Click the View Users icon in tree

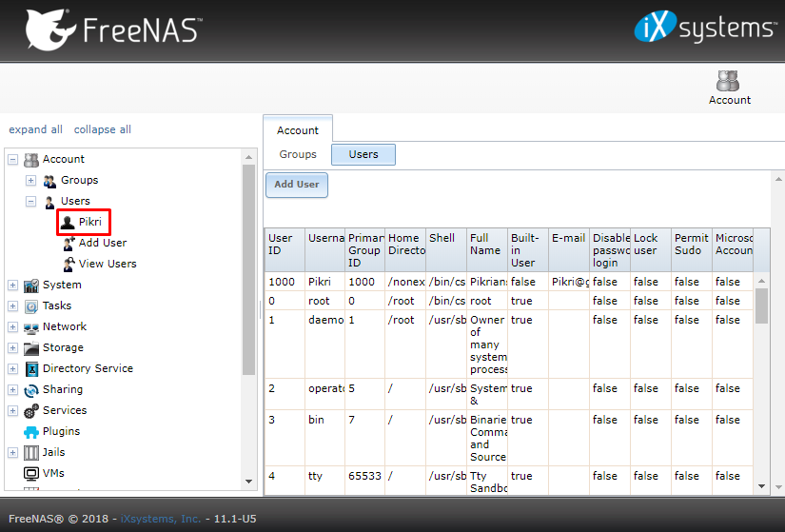tap(69, 264)
